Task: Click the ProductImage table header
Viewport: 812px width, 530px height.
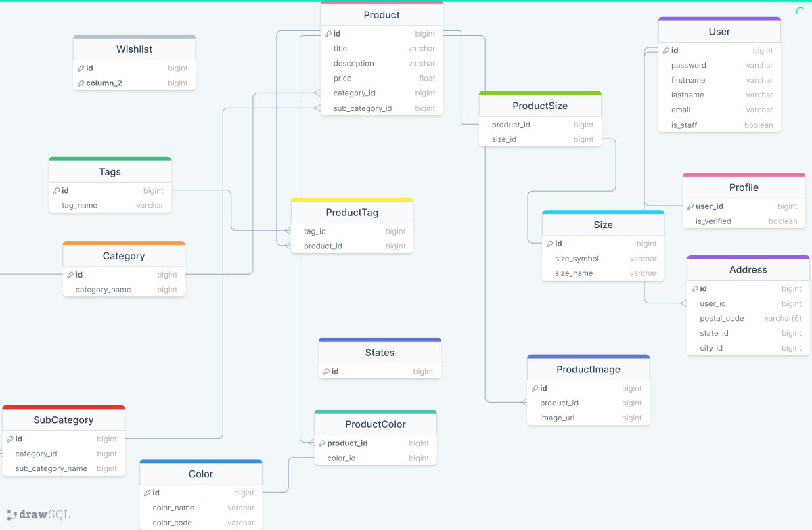Action: 588,370
